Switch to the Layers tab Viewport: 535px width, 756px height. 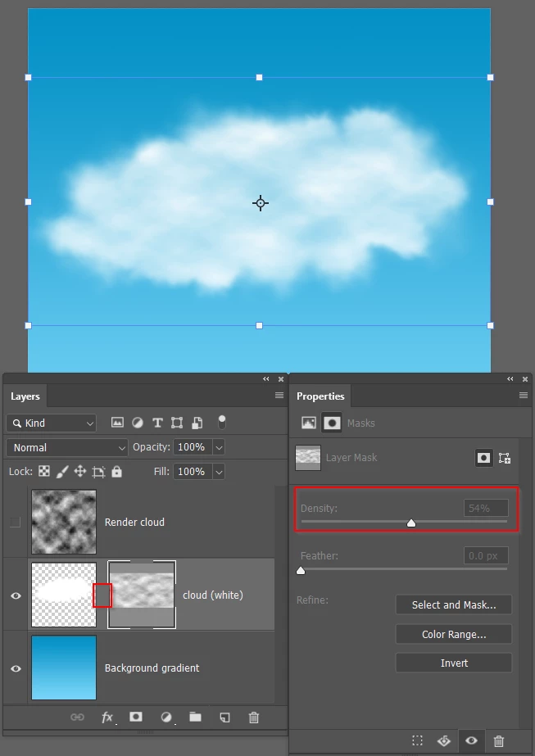(25, 396)
